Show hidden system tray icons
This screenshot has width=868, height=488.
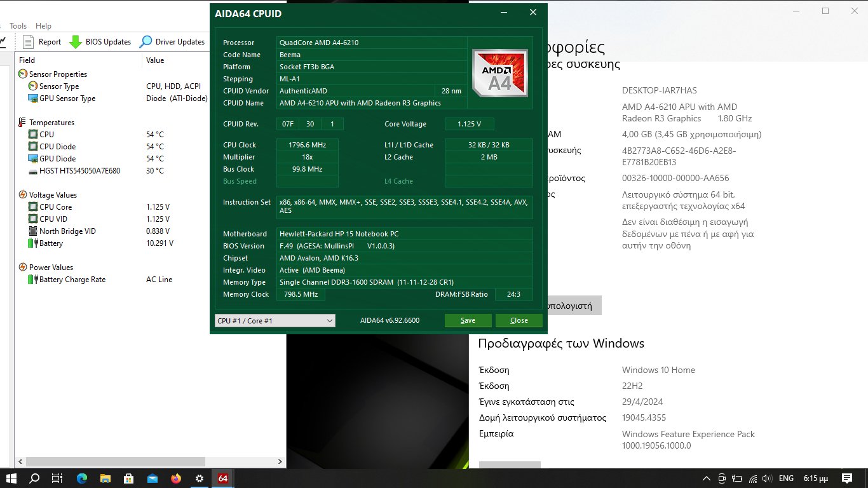coord(707,478)
